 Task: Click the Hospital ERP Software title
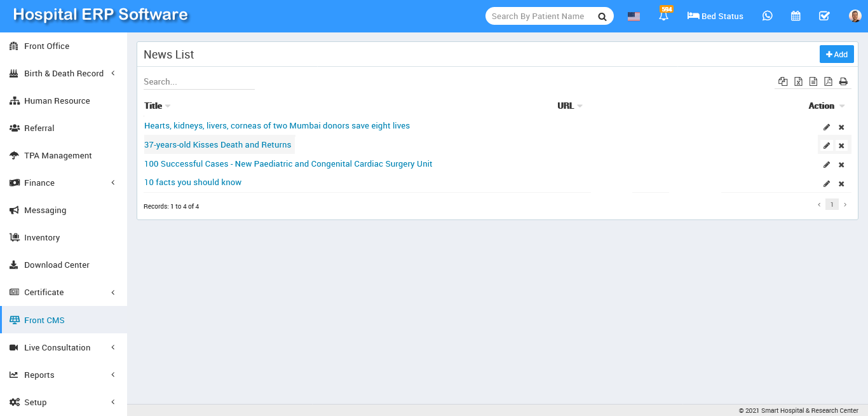point(100,15)
